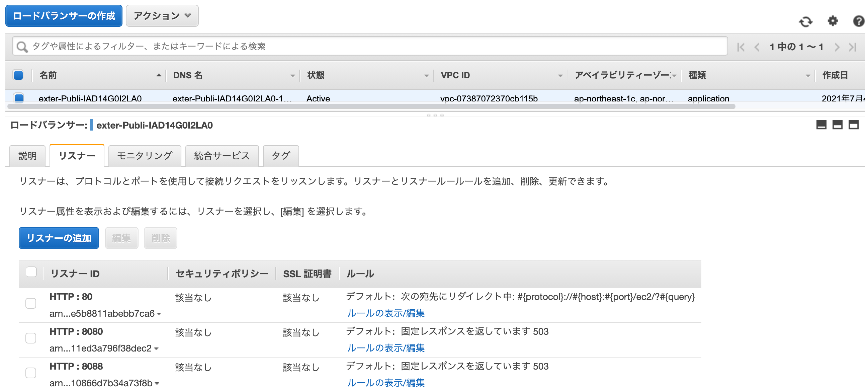Select the HTTP : 80 listener checkbox
Screen dimensions: 868x389
click(x=31, y=303)
